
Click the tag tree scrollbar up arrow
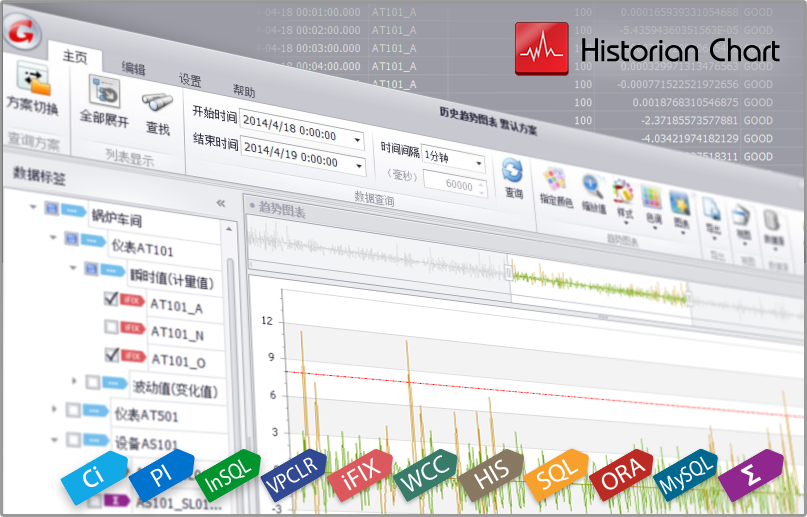click(229, 228)
